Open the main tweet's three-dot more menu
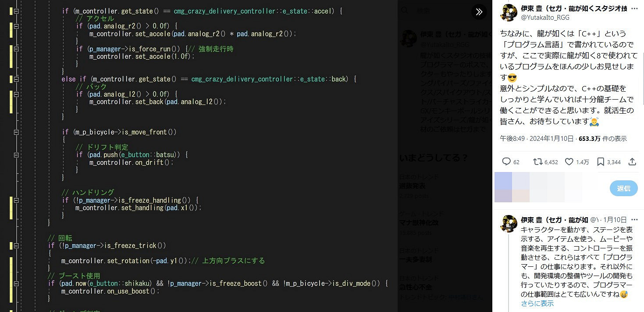 click(634, 9)
